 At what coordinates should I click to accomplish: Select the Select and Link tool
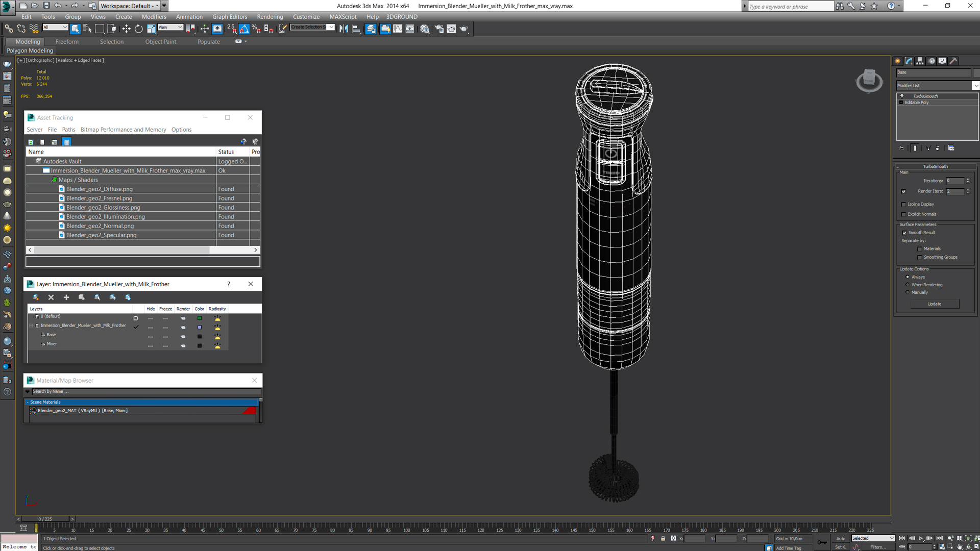[x=9, y=29]
